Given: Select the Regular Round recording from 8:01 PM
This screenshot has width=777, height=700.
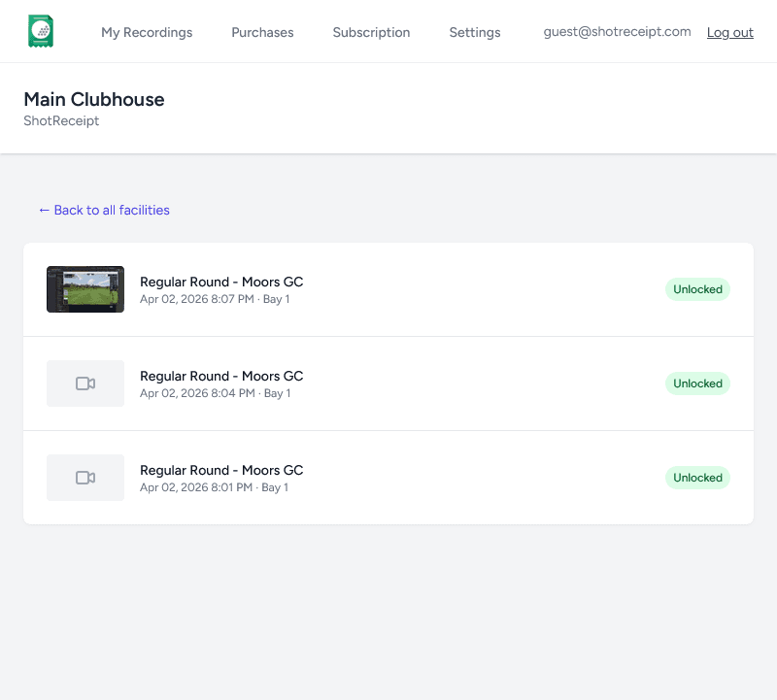Looking at the screenshot, I should coord(221,470).
